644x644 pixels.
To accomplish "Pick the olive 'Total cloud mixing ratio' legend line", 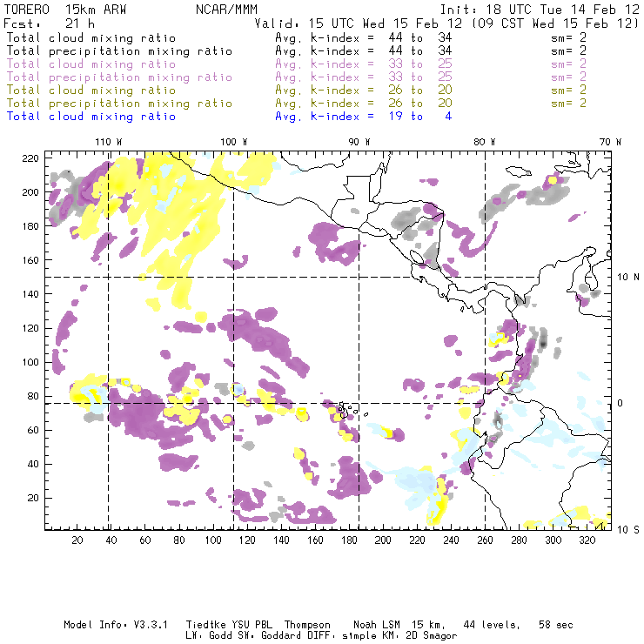I will [91, 90].
